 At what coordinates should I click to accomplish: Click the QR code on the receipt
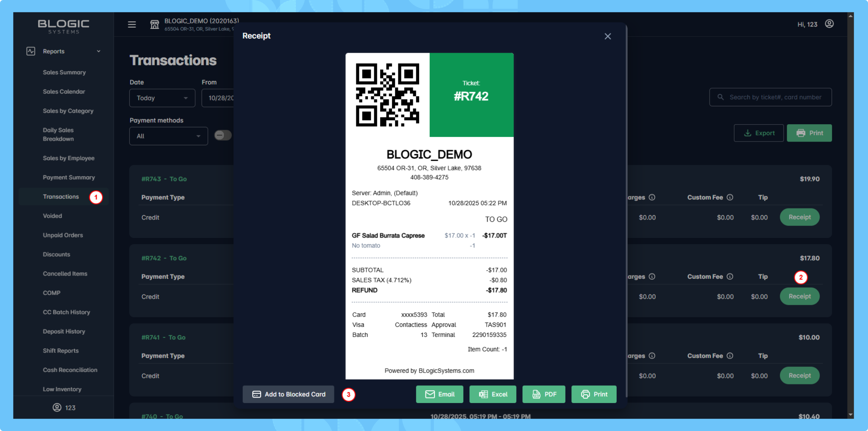click(x=387, y=95)
